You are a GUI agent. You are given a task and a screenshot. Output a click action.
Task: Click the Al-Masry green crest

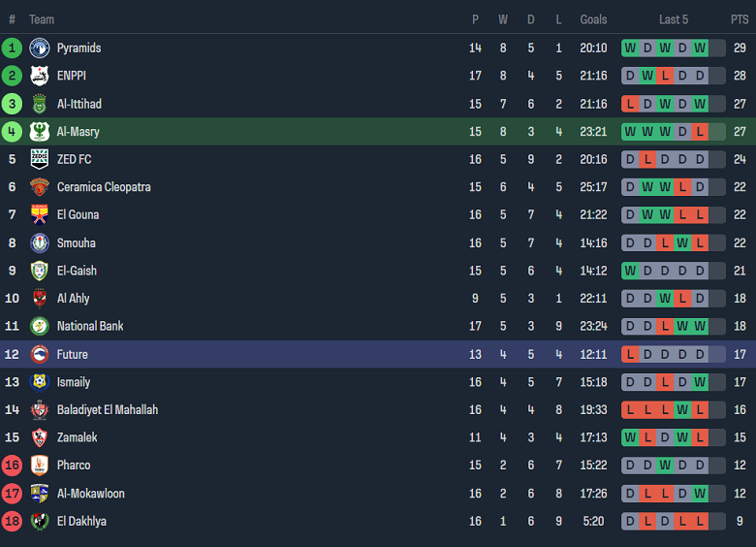(x=40, y=132)
